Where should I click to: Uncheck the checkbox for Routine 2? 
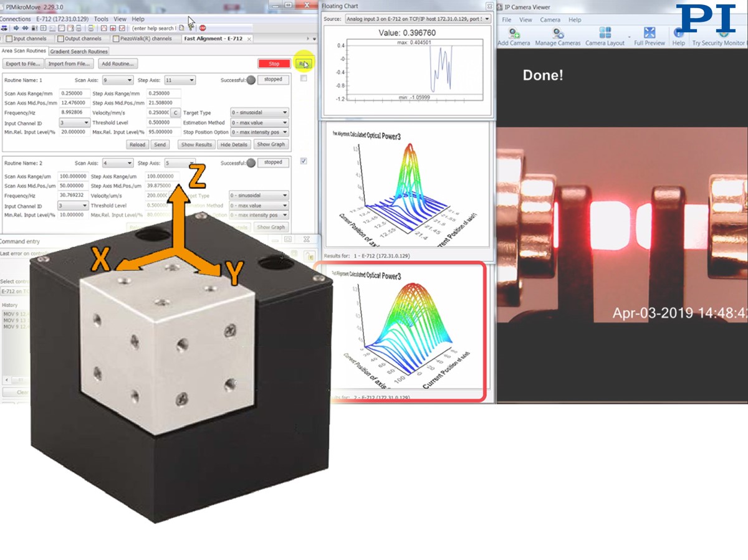pos(304,161)
